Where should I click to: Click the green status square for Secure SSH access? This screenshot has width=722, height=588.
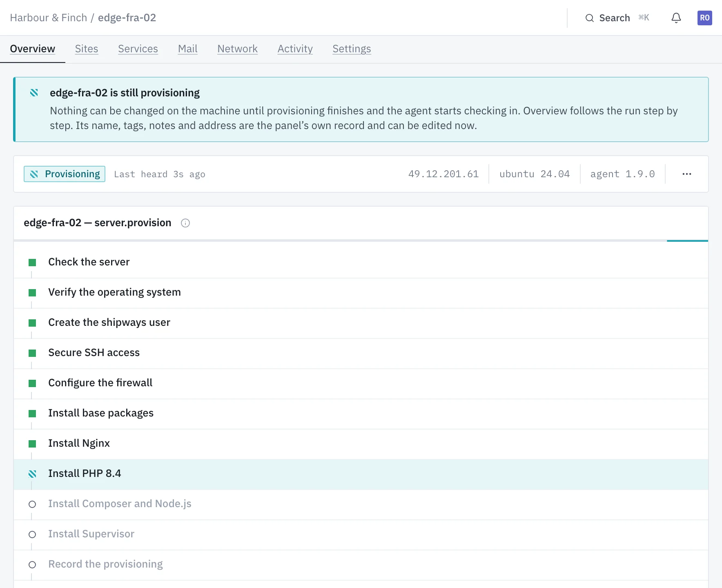tap(32, 353)
